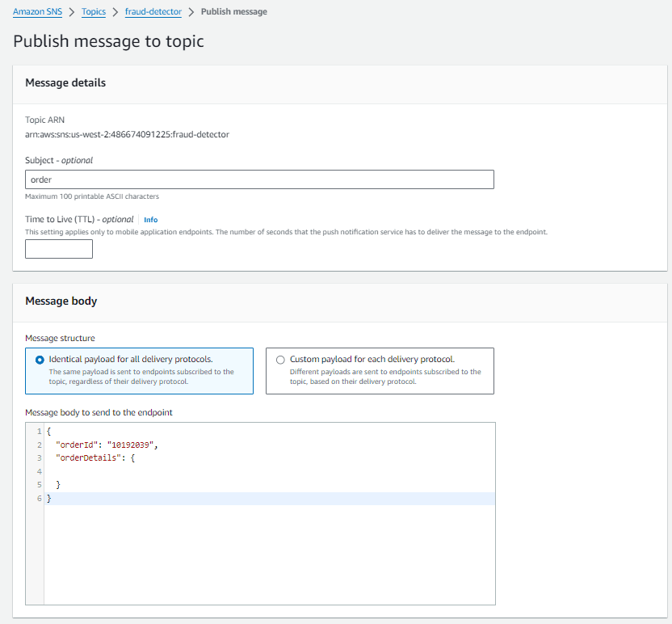Open the Amazon SNS breadcrumb link
The image size is (672, 624).
(40, 12)
